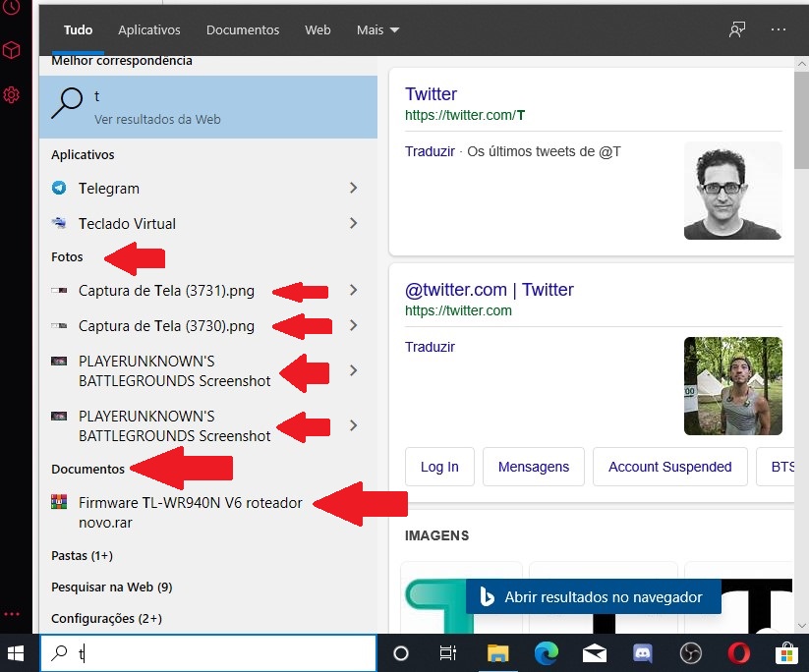Click Traduzir link in second Twitter card
809x672 pixels.
(x=430, y=347)
